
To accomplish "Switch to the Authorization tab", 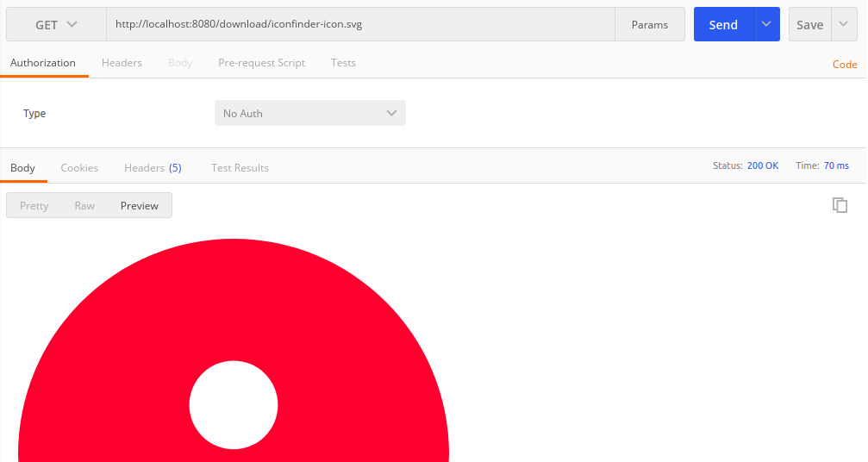I will coord(42,63).
